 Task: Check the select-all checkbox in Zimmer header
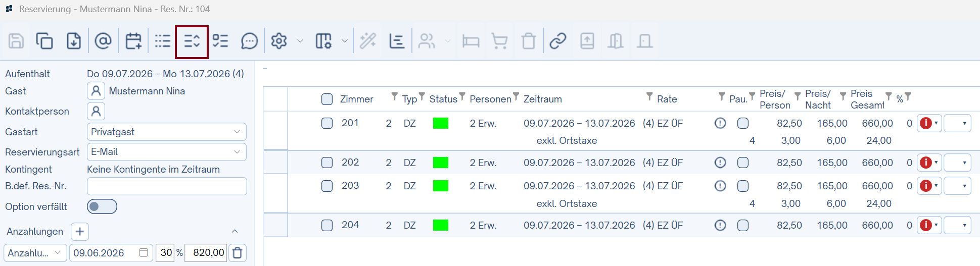(x=327, y=99)
